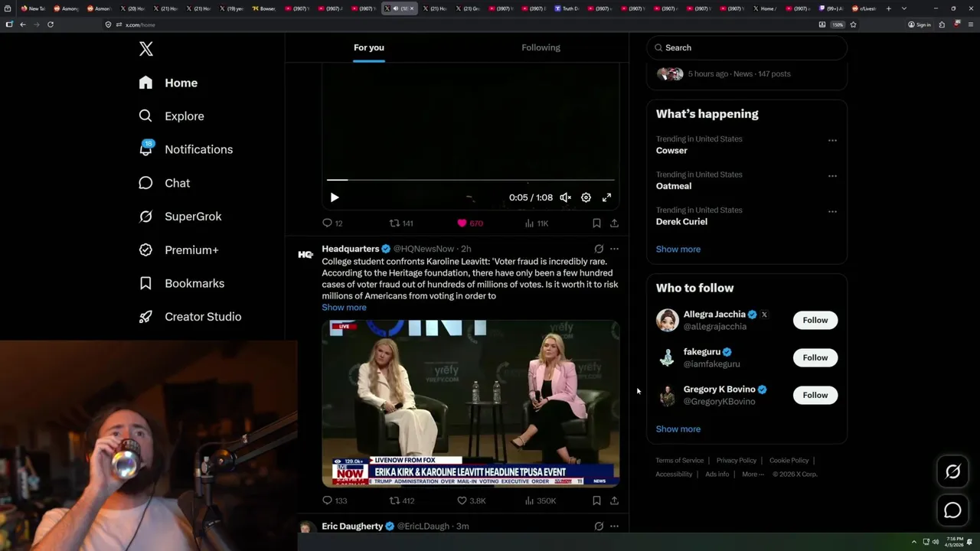This screenshot has height=551, width=980.
Task: Open Oatmeal trending topic
Action: tap(674, 186)
